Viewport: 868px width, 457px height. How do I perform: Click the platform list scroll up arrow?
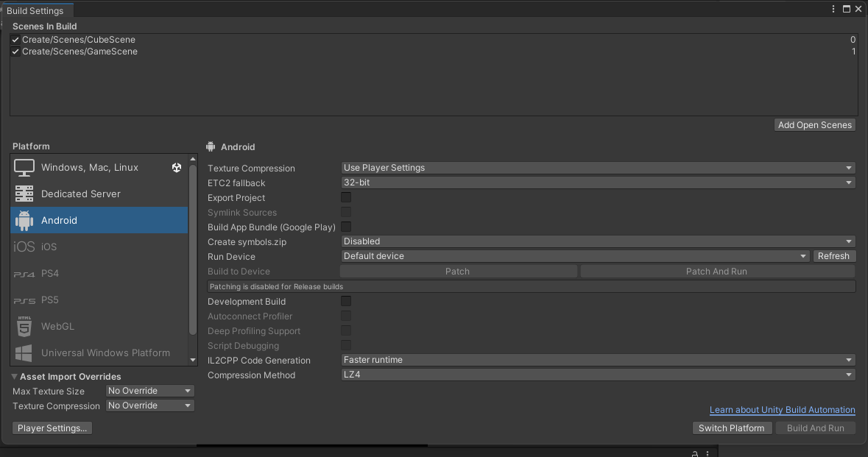tap(193, 159)
